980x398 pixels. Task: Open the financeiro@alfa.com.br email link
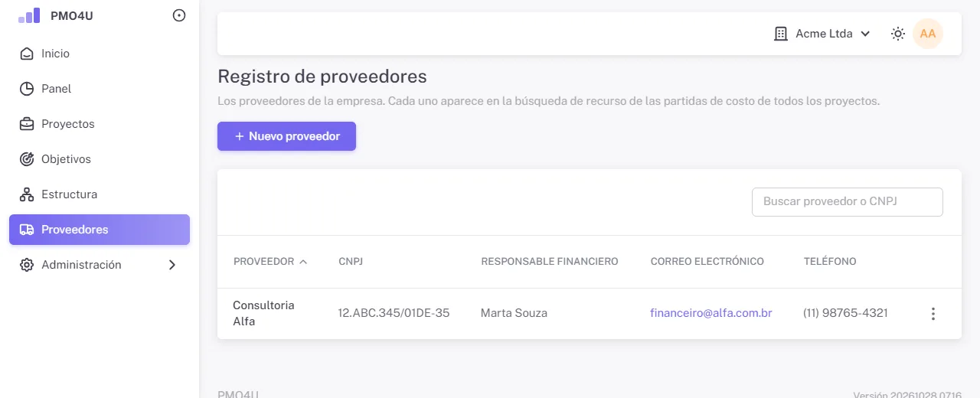711,313
